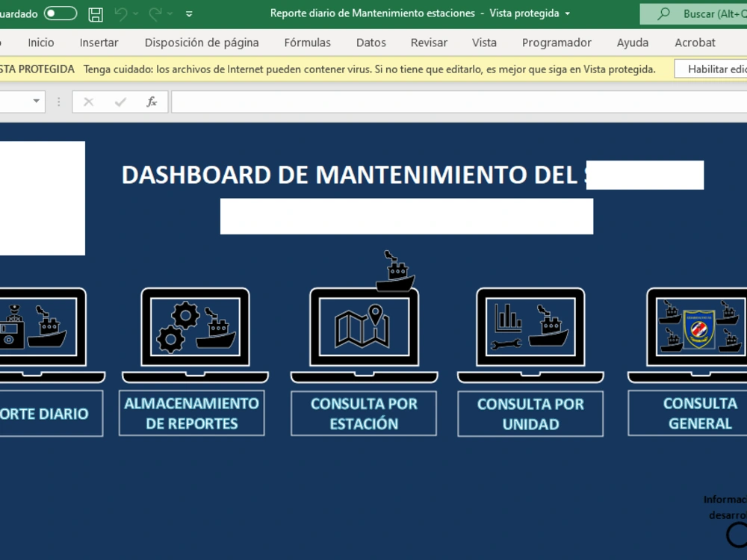Screen dimensions: 747x560
Task: Open Customize Quick Access Toolbar dropdown
Action: tap(189, 13)
